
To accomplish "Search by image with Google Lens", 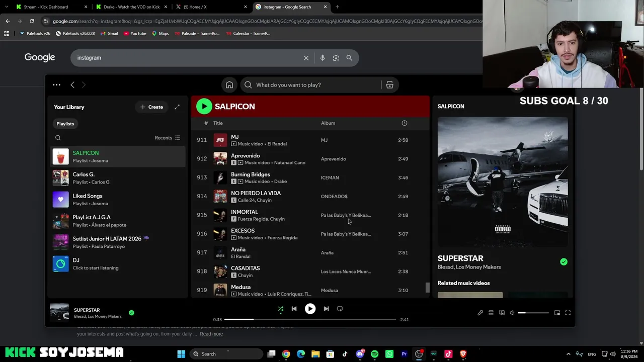I will [336, 58].
